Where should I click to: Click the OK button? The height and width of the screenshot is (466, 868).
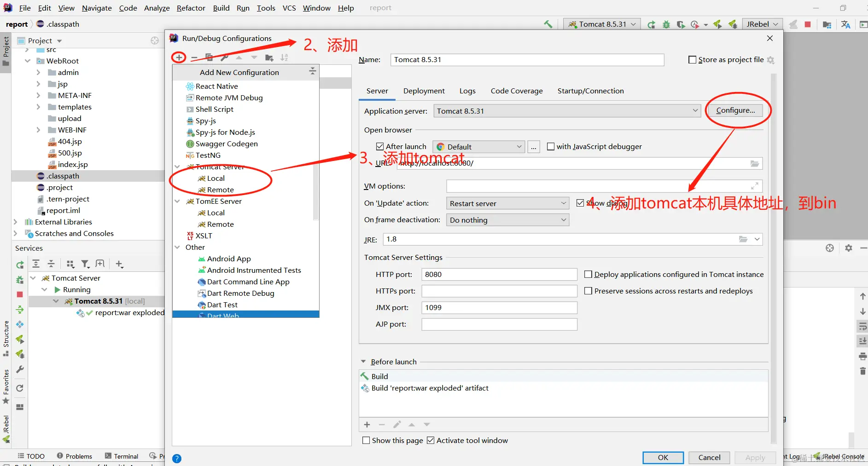pyautogui.click(x=663, y=457)
